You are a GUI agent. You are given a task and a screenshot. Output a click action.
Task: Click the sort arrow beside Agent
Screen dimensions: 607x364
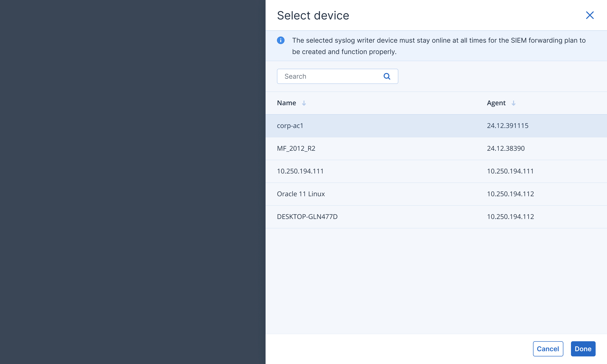(x=514, y=103)
